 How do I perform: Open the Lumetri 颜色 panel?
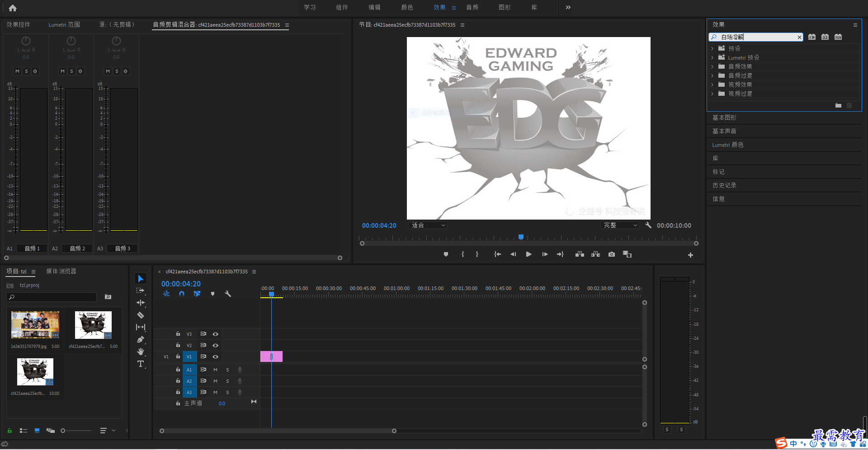pos(727,145)
